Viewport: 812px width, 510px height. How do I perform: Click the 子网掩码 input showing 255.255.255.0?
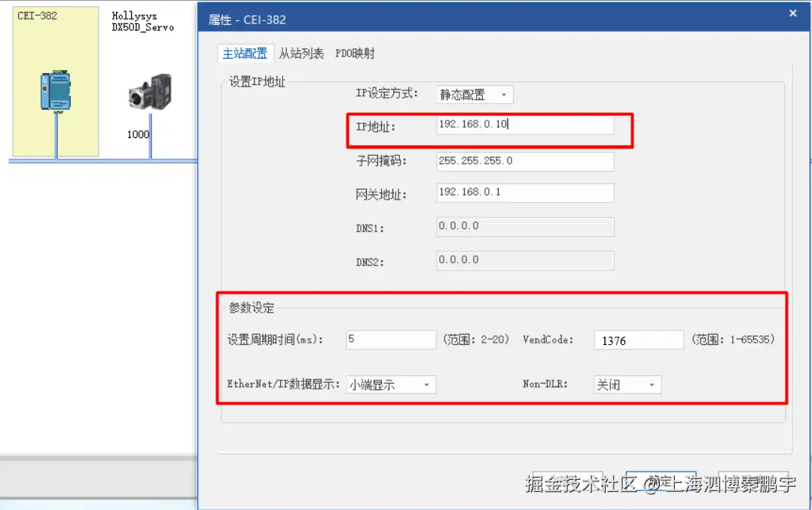[x=525, y=161]
